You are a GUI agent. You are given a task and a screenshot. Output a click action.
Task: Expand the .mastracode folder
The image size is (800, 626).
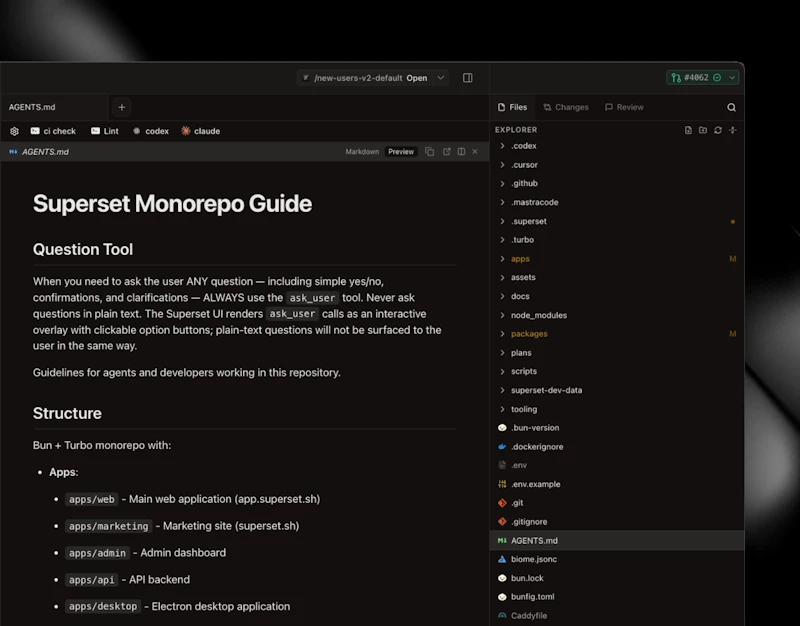point(617,202)
